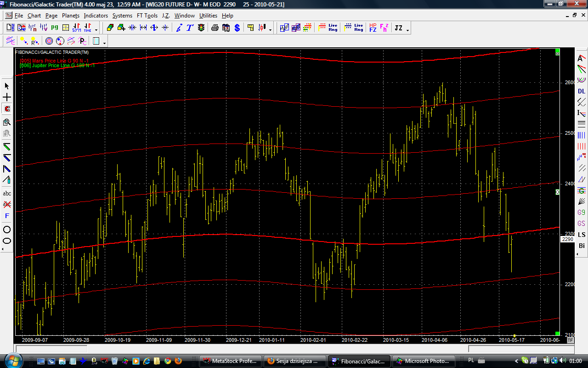588x368 pixels.
Task: Select the crosshair cursor tool
Action: click(7, 98)
